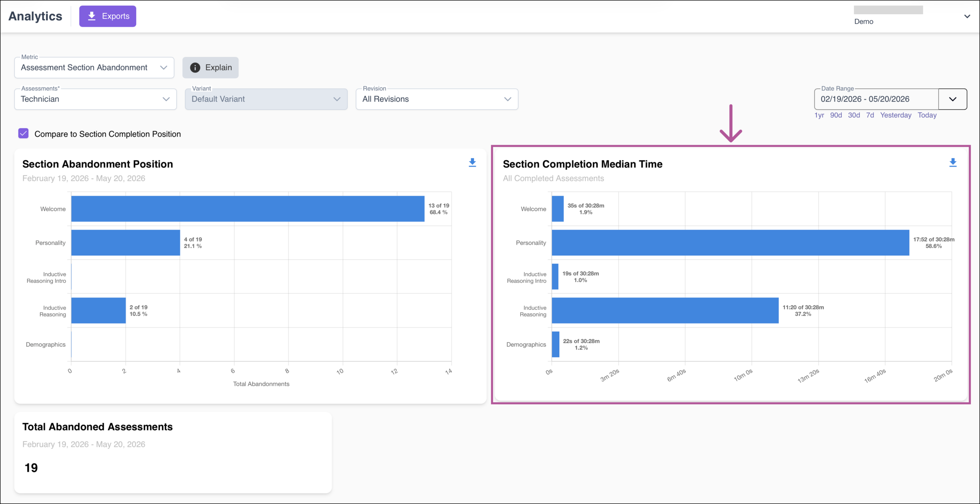The height and width of the screenshot is (504, 980).
Task: Click the date range input field
Action: pyautogui.click(x=876, y=99)
